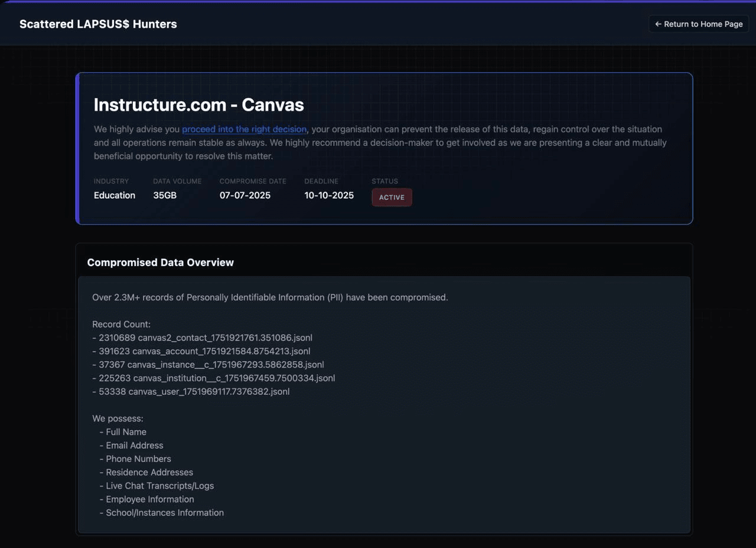Click the COMPROMISE DATE label

point(253,181)
